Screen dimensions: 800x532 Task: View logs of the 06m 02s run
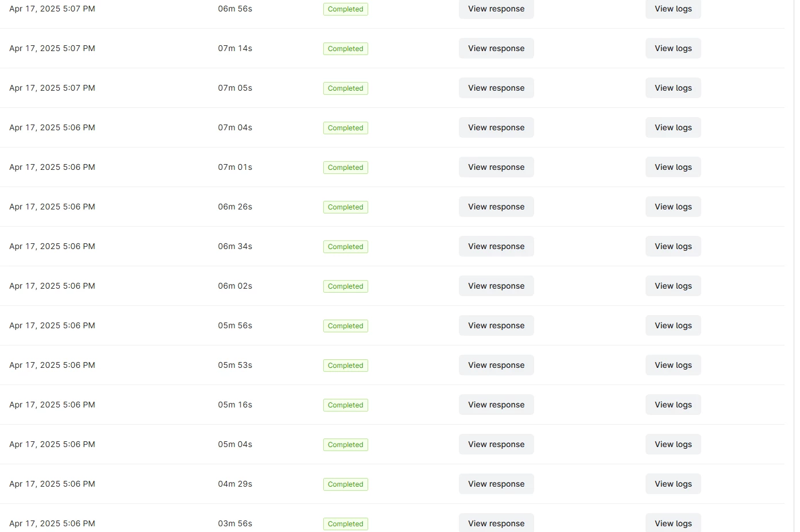[x=673, y=286]
